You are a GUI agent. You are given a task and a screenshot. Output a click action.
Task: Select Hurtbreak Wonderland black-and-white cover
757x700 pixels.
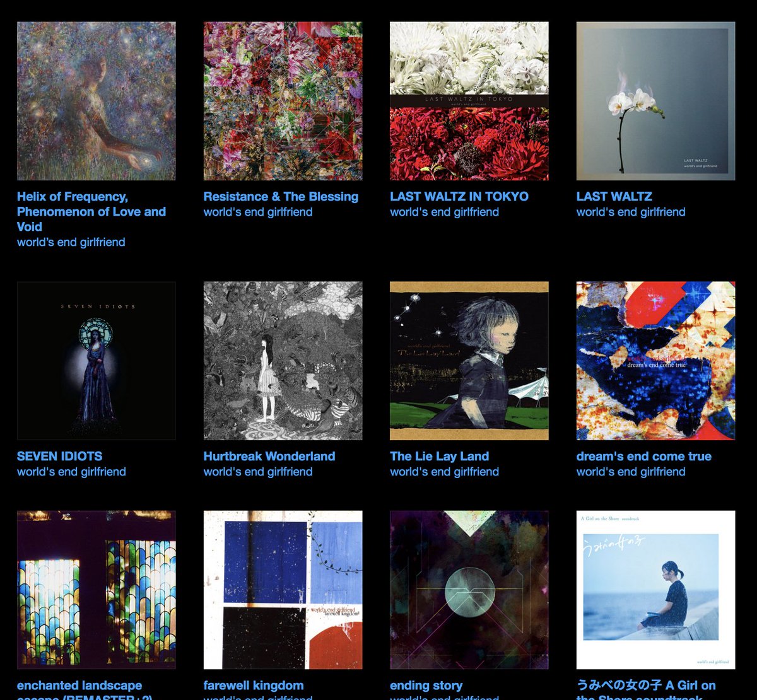[283, 361]
